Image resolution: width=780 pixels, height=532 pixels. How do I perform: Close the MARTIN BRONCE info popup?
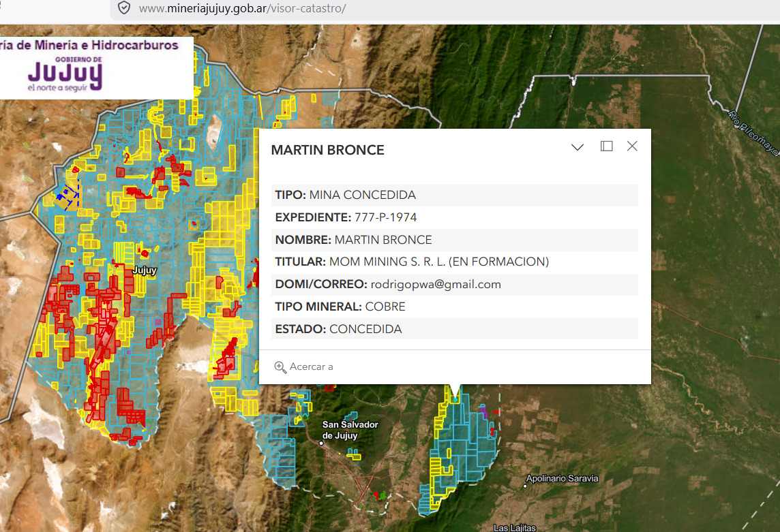click(x=632, y=146)
